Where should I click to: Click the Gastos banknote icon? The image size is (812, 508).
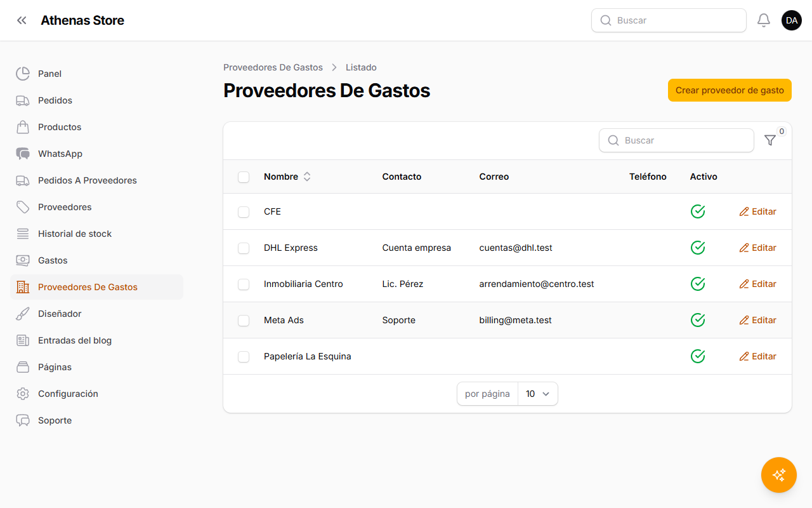pyautogui.click(x=23, y=260)
